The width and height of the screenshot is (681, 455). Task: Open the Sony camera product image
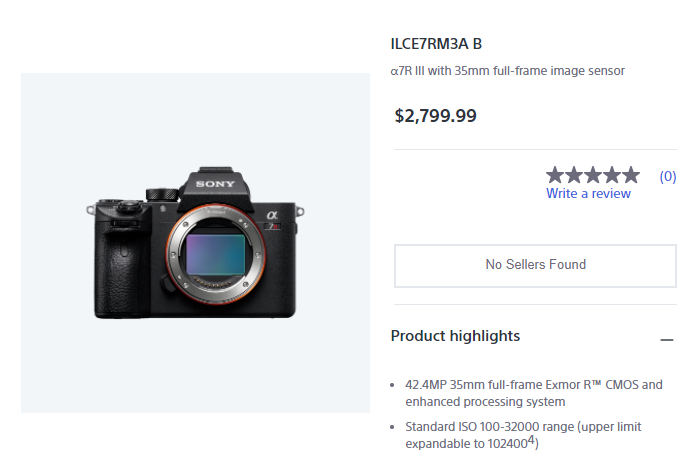click(196, 243)
